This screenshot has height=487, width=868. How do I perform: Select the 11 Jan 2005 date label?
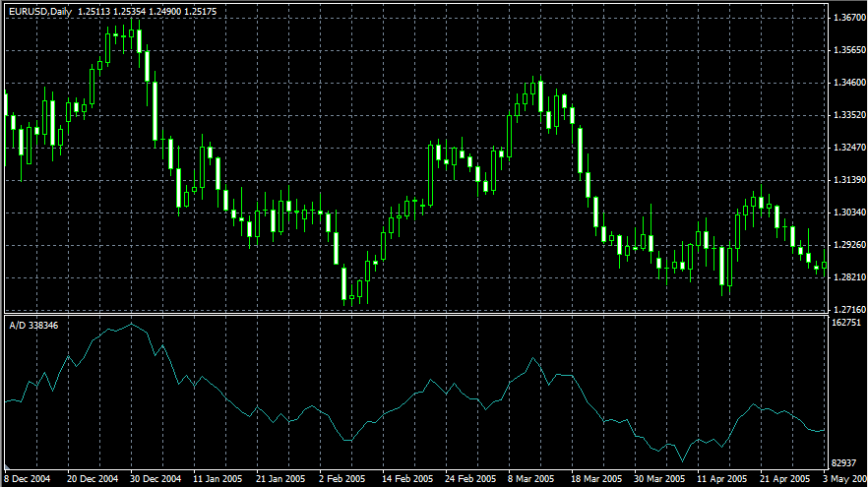[217, 479]
